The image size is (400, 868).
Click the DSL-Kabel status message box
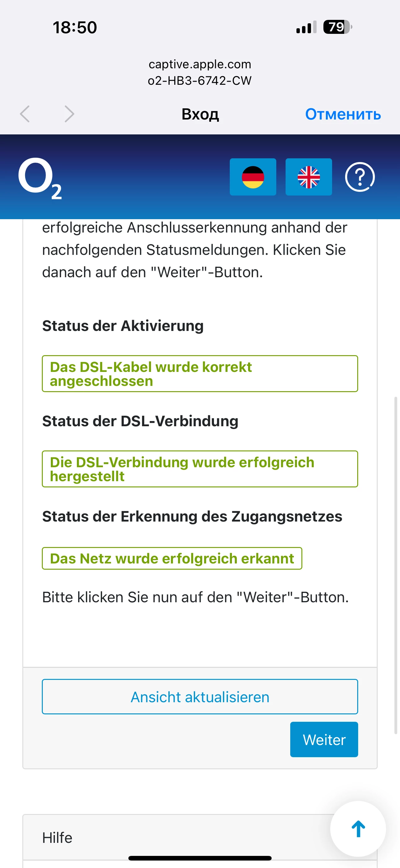[200, 373]
